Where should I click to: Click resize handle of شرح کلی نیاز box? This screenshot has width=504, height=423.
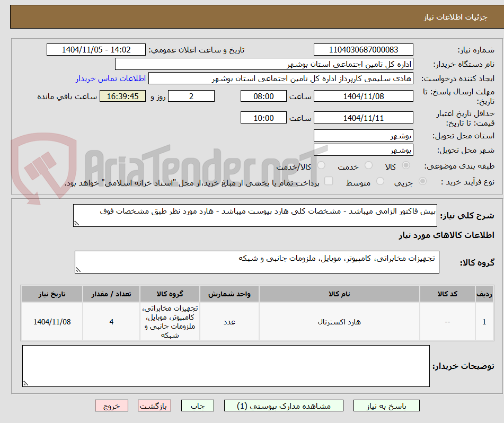pos(76,223)
